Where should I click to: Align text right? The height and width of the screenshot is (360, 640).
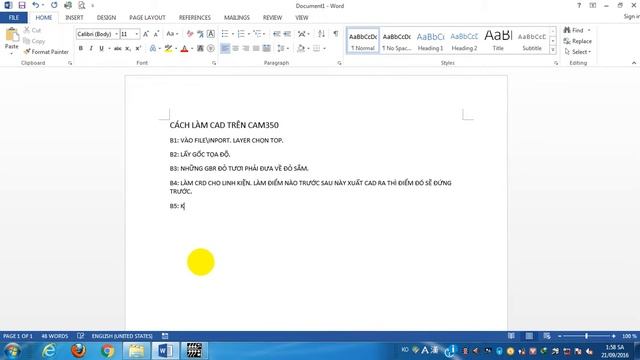click(x=246, y=49)
